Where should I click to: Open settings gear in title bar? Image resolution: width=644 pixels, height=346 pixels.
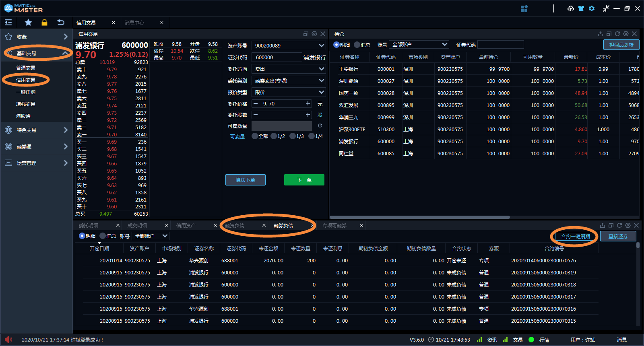click(x=591, y=8)
